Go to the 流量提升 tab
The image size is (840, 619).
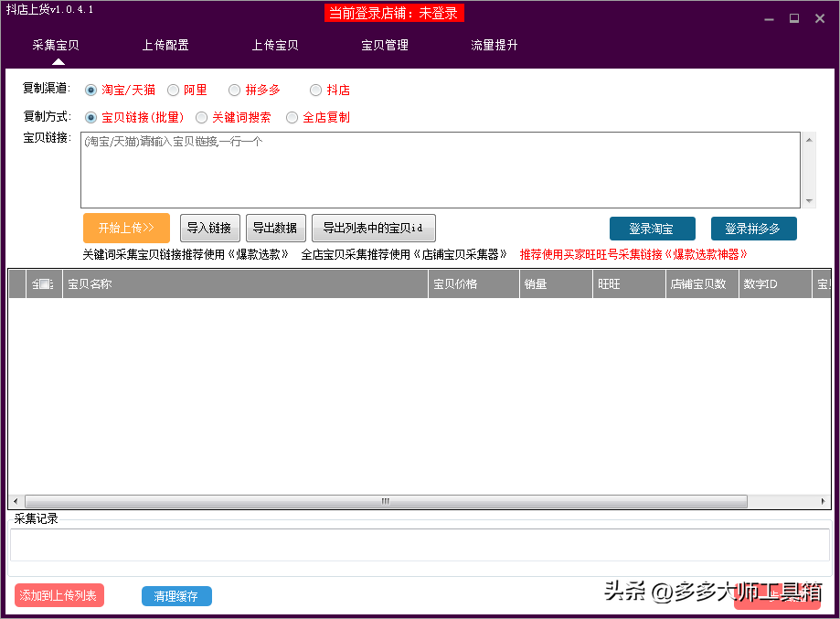494,44
